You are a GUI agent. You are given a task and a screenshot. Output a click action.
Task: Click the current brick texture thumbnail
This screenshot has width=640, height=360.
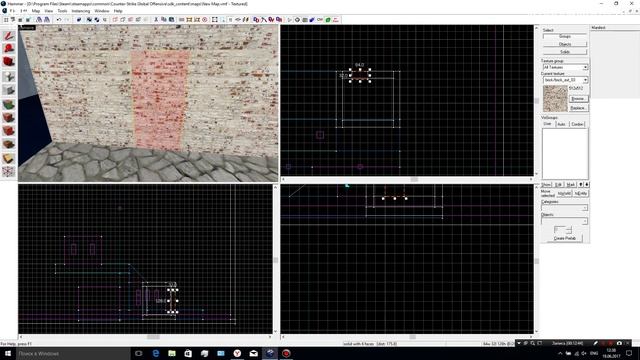tap(555, 99)
